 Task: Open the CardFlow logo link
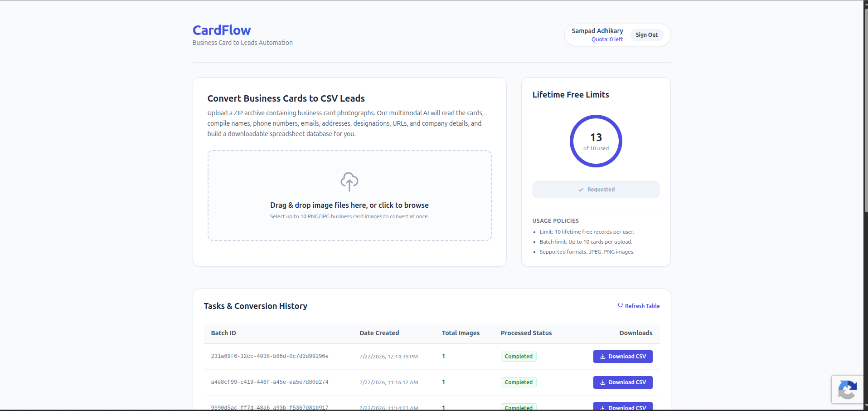tap(222, 30)
